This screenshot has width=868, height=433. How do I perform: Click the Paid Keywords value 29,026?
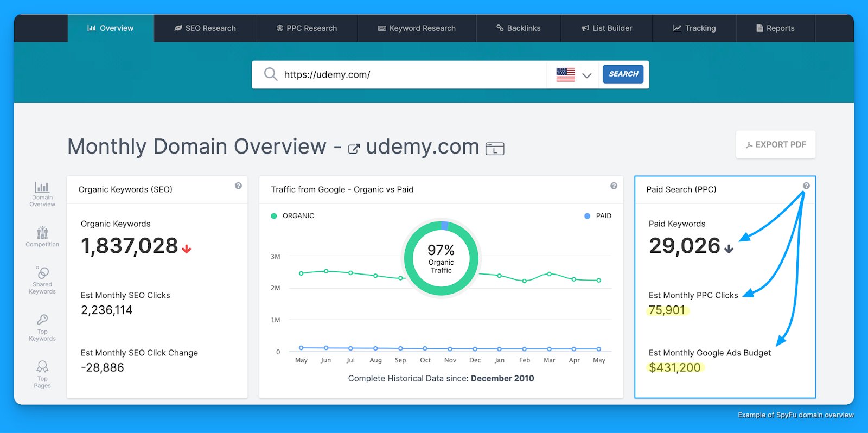point(685,246)
